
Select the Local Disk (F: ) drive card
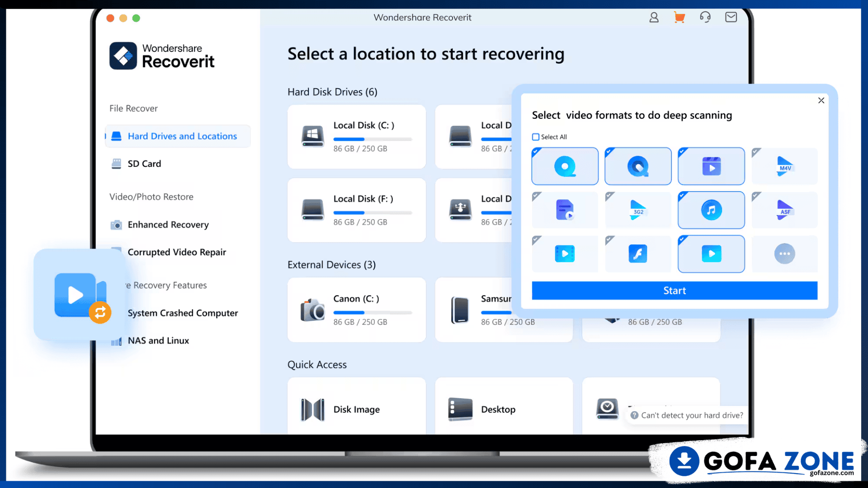pos(357,210)
